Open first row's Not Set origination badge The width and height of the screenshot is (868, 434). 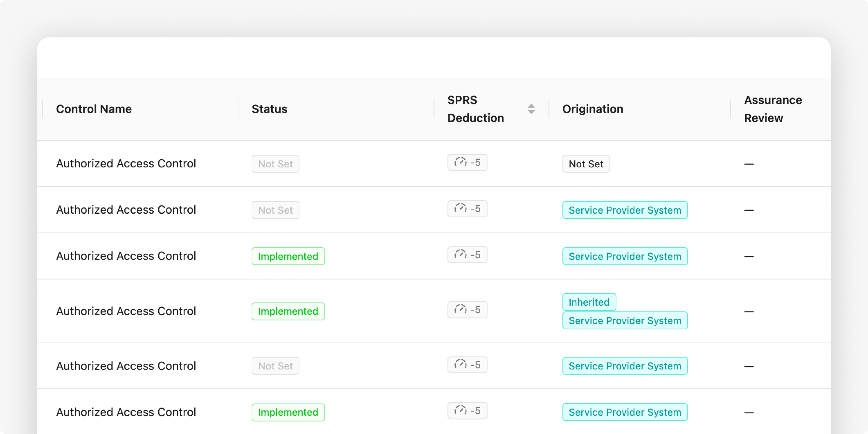point(586,164)
